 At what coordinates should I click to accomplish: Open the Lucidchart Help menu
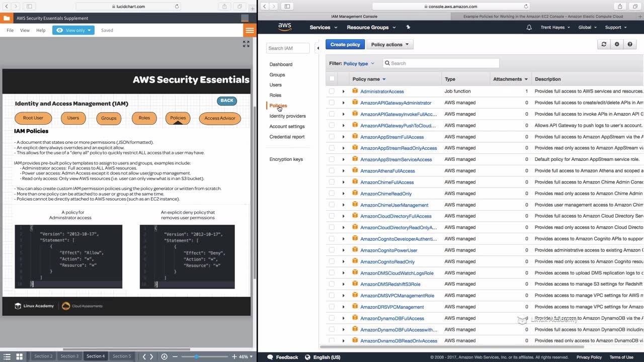click(x=41, y=30)
